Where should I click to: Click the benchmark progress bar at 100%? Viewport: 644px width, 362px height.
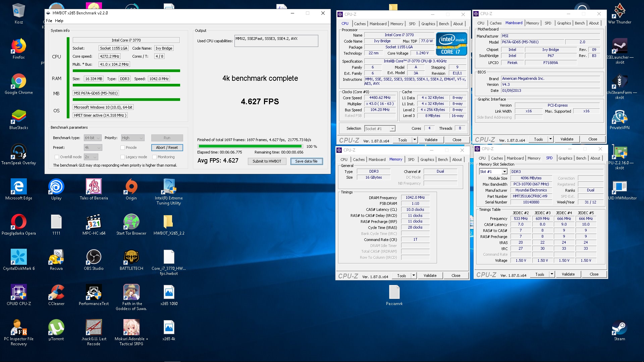(250, 146)
